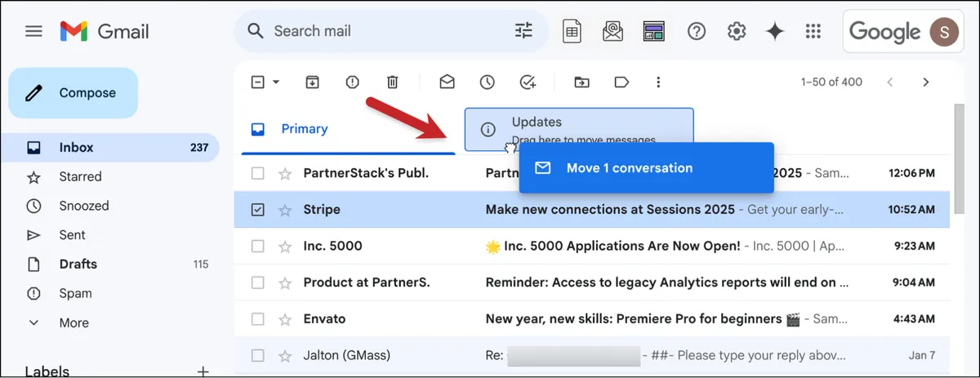This screenshot has width=980, height=378.
Task: Go to older messages with right arrow
Action: coord(925,82)
